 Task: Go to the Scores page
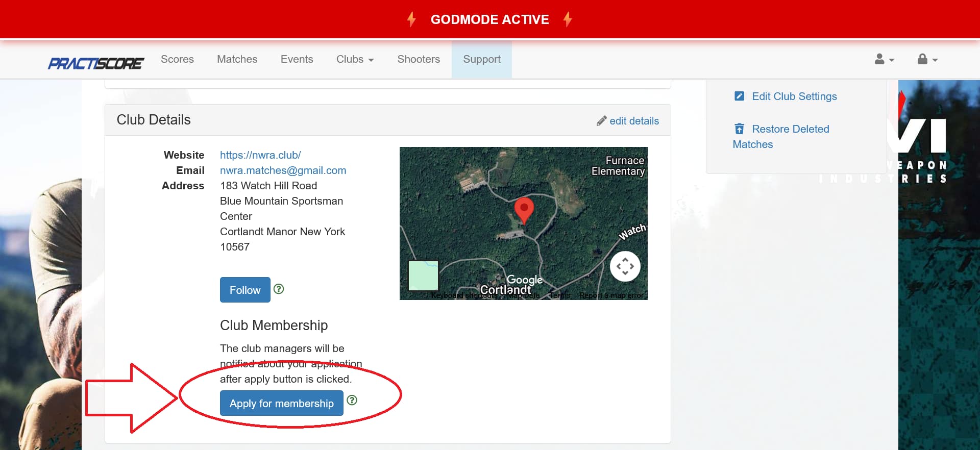[177, 59]
